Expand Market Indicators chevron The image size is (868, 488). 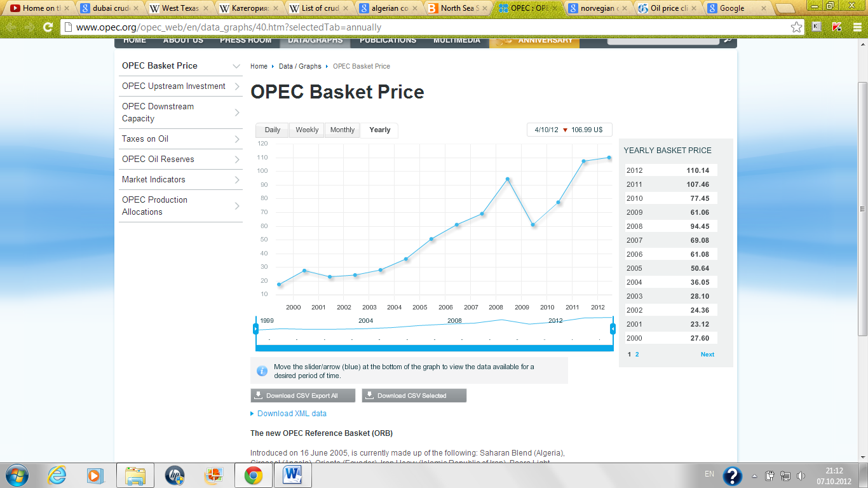(237, 180)
